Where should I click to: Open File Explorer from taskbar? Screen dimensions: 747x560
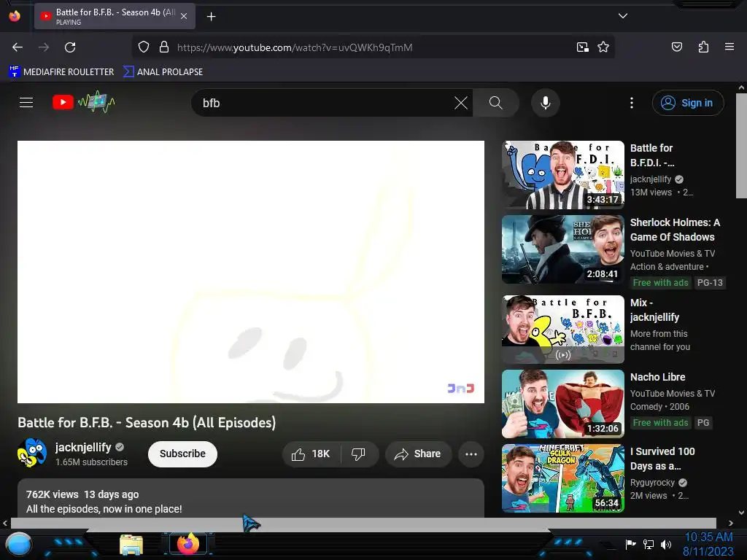(131, 545)
